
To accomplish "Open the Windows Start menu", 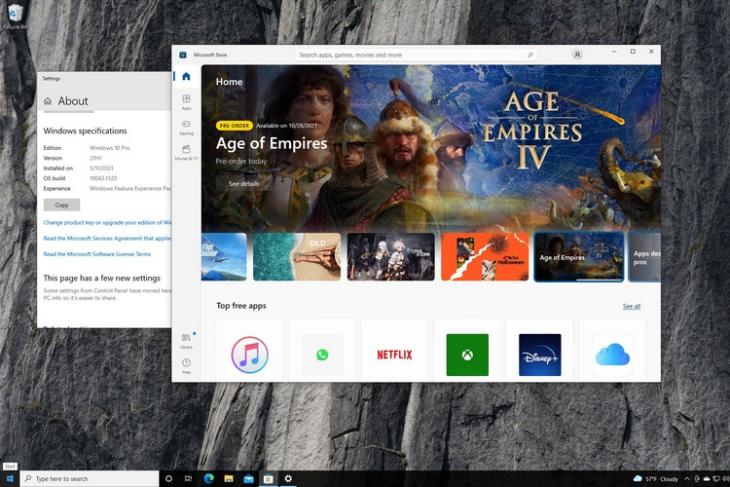I will (x=10, y=479).
